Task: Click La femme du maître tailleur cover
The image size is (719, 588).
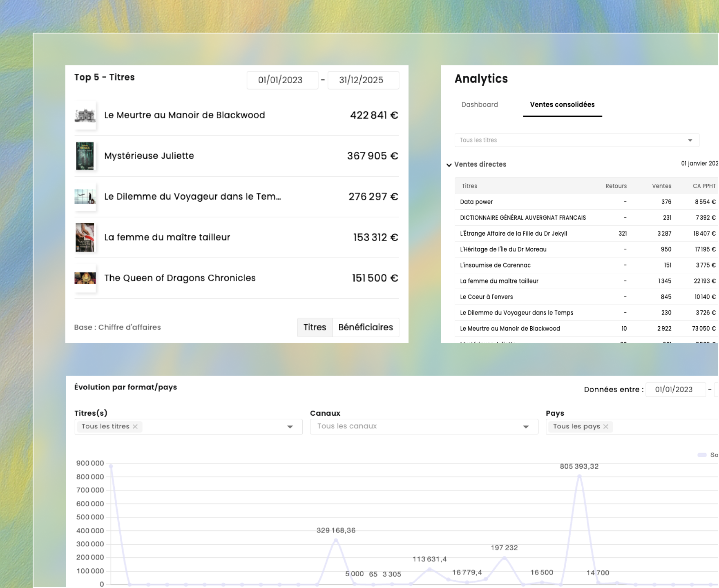Action: point(85,237)
